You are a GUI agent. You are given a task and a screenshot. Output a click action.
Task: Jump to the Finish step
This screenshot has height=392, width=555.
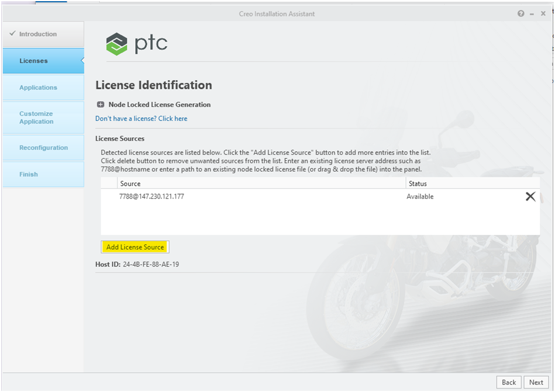43,174
